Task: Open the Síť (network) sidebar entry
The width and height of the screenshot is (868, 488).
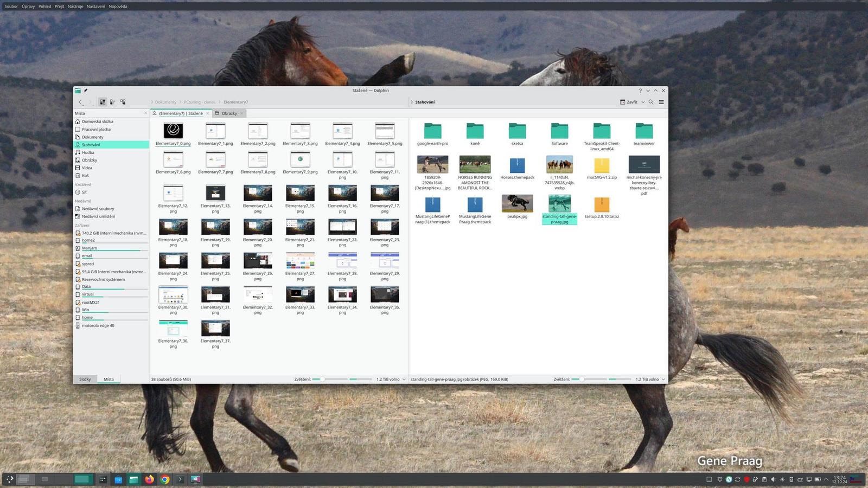Action: (85, 192)
